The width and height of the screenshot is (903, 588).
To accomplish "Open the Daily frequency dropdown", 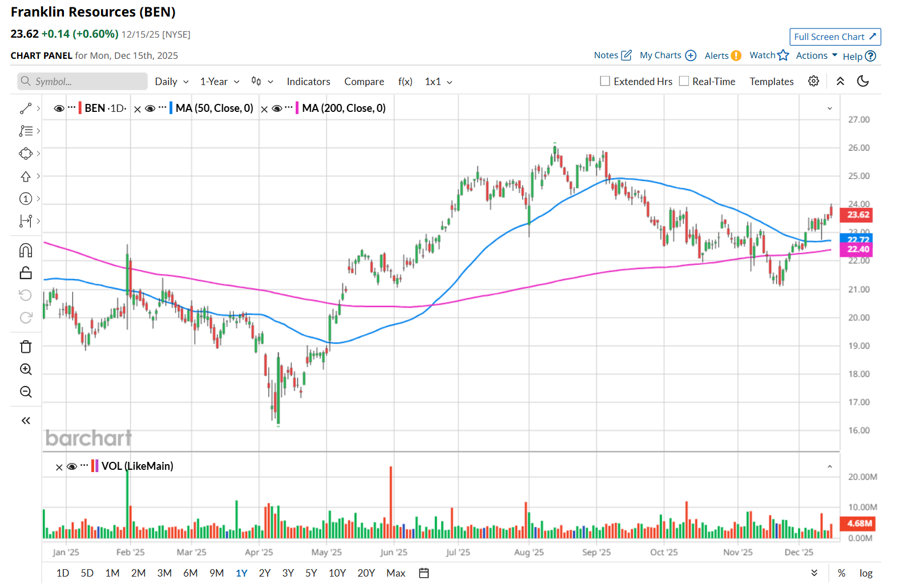I will pyautogui.click(x=171, y=82).
